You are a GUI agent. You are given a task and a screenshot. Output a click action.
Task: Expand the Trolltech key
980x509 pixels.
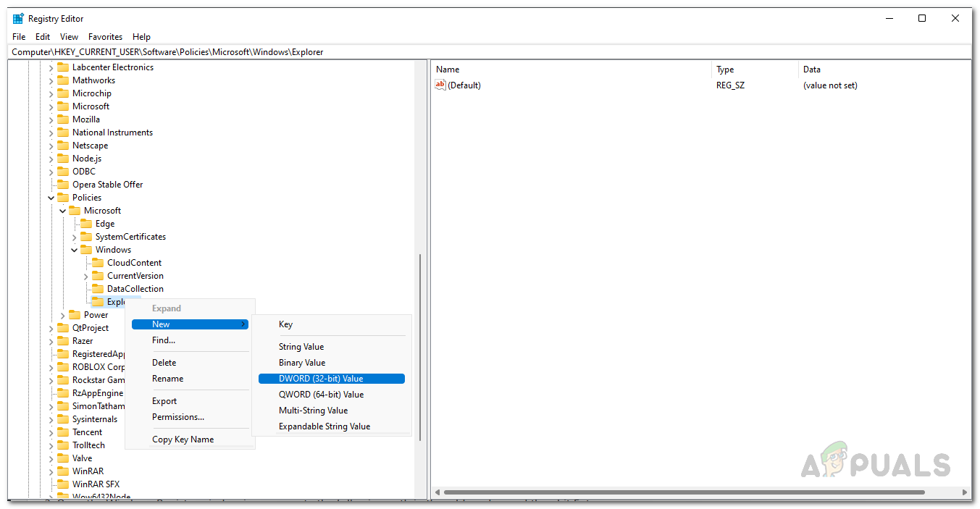click(51, 445)
